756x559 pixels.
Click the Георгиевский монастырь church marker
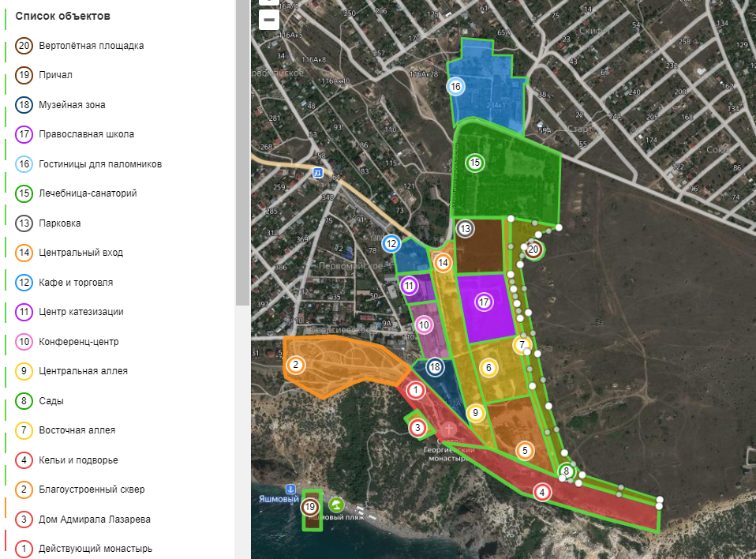click(x=450, y=430)
